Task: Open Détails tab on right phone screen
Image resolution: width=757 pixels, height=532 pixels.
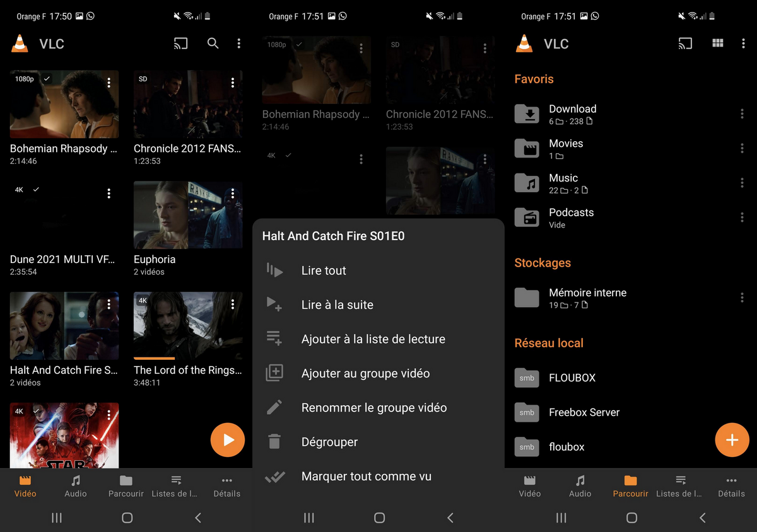Action: (x=732, y=486)
